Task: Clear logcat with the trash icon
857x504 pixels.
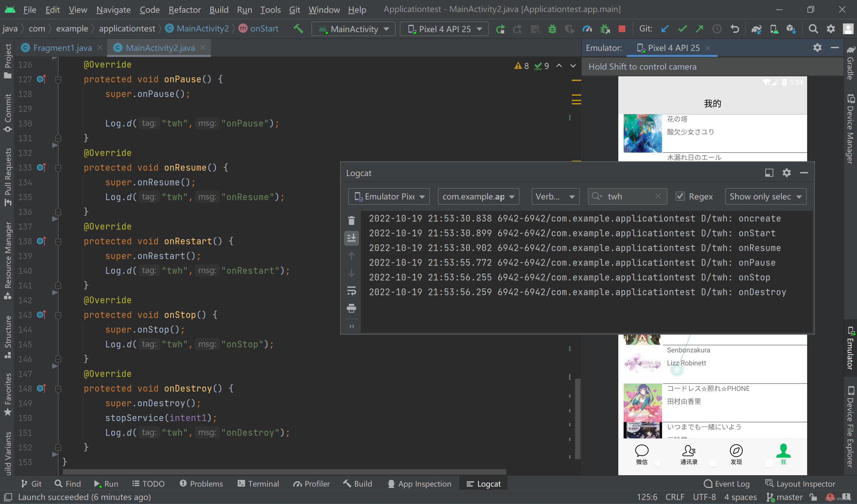Action: click(351, 220)
